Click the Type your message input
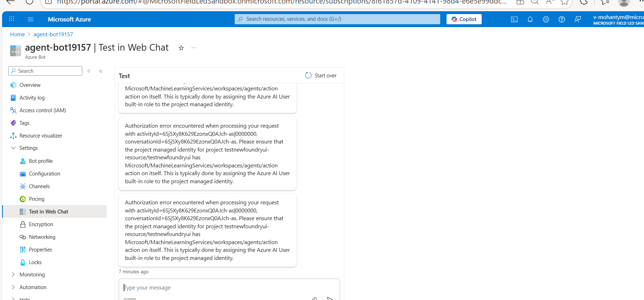The height and width of the screenshot is (300, 644). point(229,288)
